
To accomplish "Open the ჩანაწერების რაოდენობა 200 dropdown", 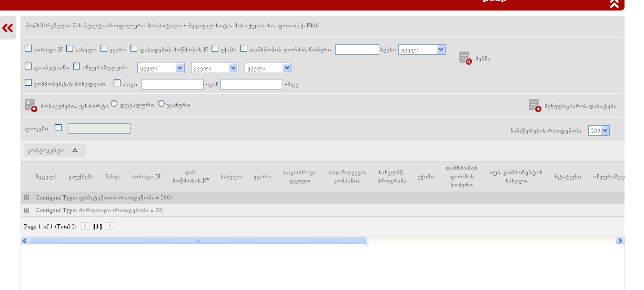I will (599, 131).
